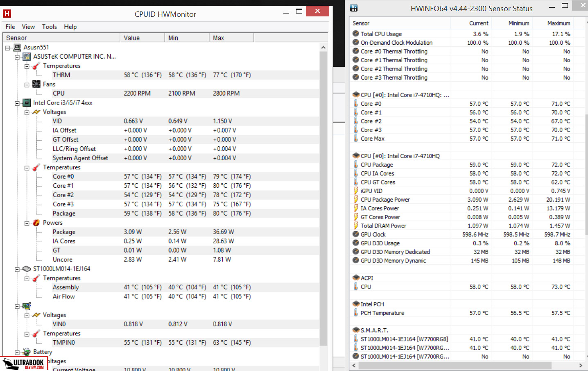Open the File menu in HWMonitor
Screen dimensions: 588x371
point(10,27)
